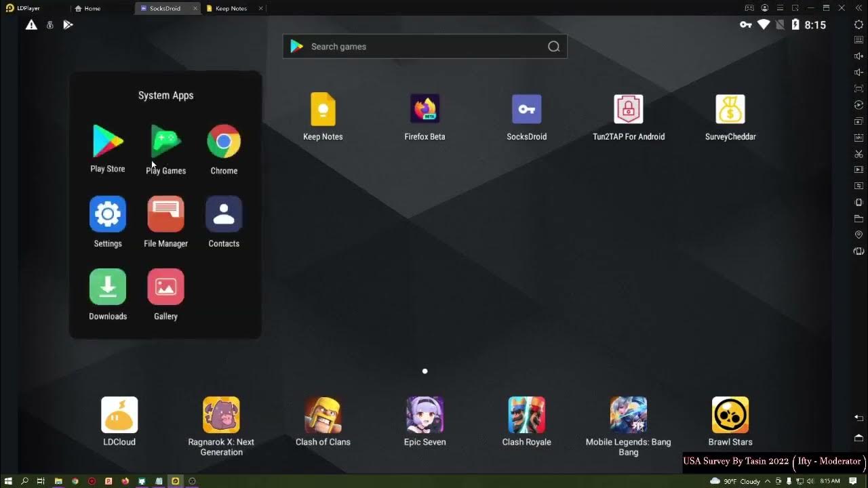The height and width of the screenshot is (488, 868).
Task: Open Task View on Windows taskbar
Action: [41, 481]
